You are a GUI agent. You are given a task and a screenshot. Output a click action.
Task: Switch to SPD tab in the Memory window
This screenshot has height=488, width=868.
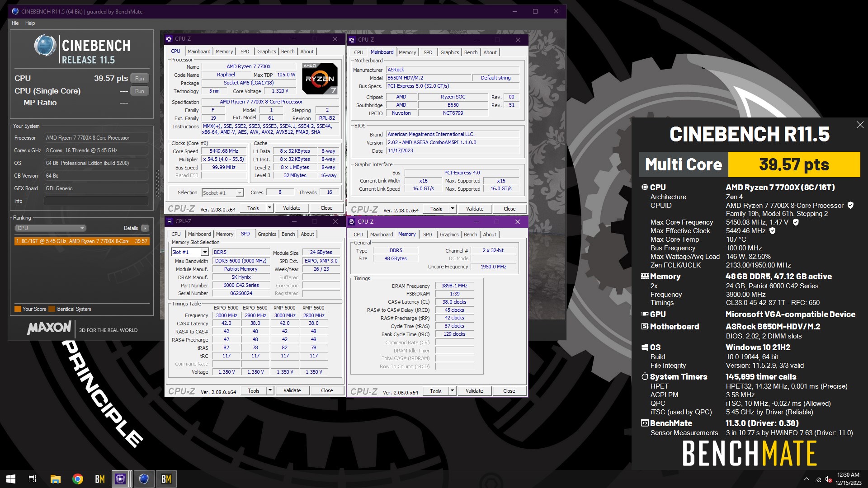[427, 235]
